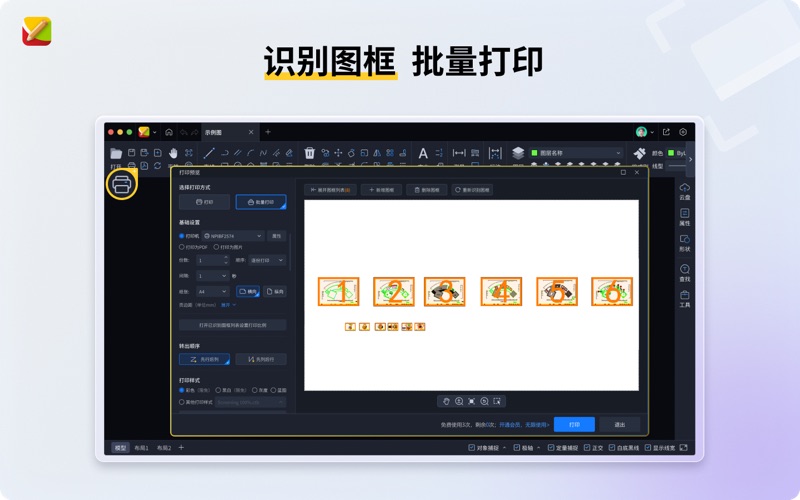This screenshot has height=500, width=800.
Task: Toggle the 正交 ortho checkbox
Action: [587, 447]
